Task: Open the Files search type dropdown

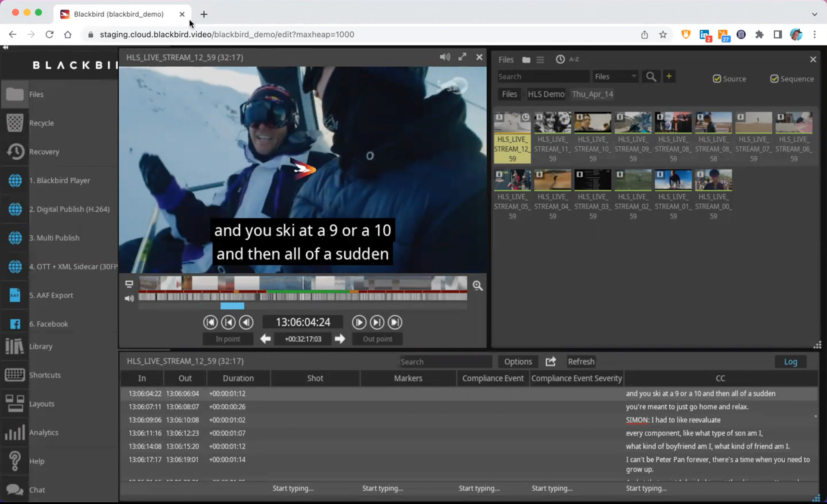Action: click(x=615, y=77)
